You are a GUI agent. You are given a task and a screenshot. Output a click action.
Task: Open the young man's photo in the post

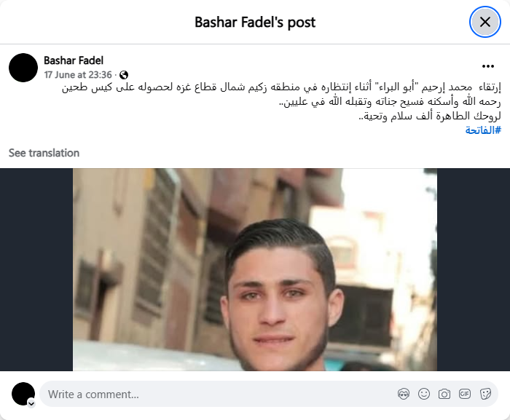tap(255, 269)
